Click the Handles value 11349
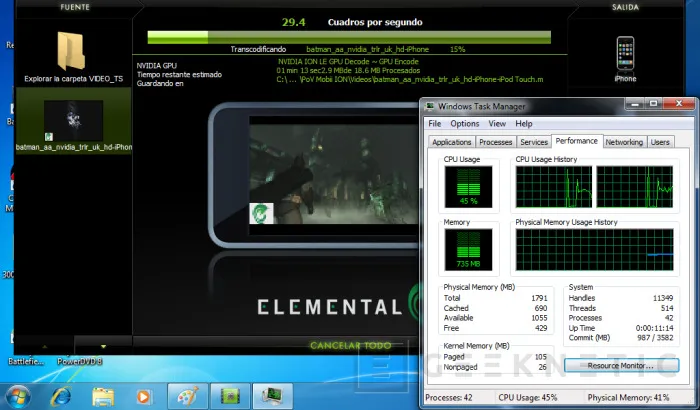 pos(663,298)
